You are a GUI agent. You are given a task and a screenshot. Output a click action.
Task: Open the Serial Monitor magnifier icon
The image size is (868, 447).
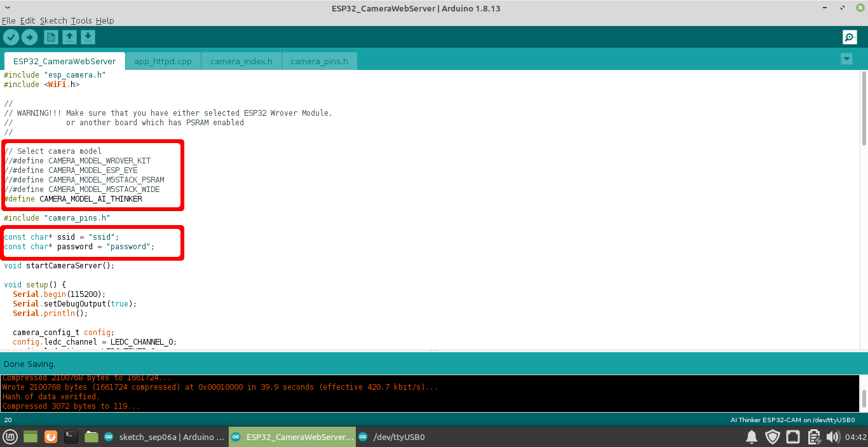(850, 37)
